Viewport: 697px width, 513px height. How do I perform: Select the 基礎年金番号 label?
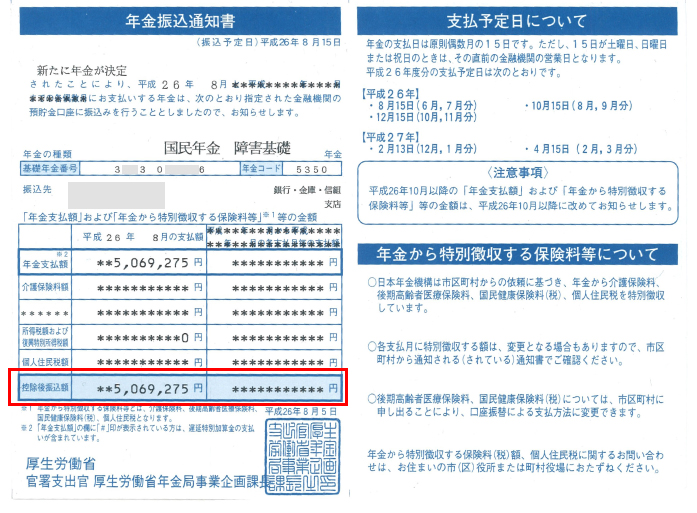point(50,168)
